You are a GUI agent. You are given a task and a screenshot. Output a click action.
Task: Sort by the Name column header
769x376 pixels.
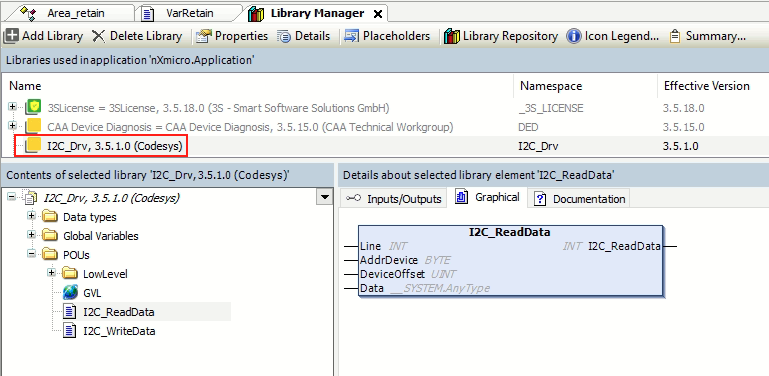click(x=258, y=86)
